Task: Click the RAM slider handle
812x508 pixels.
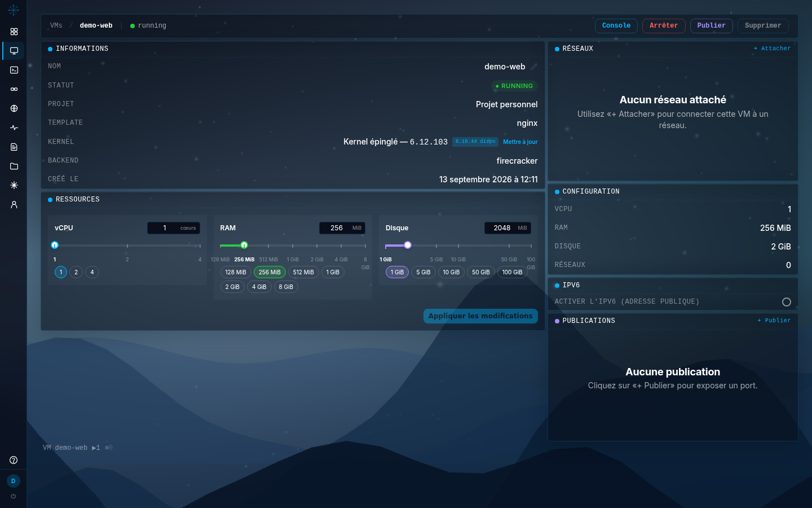Action: (244, 245)
